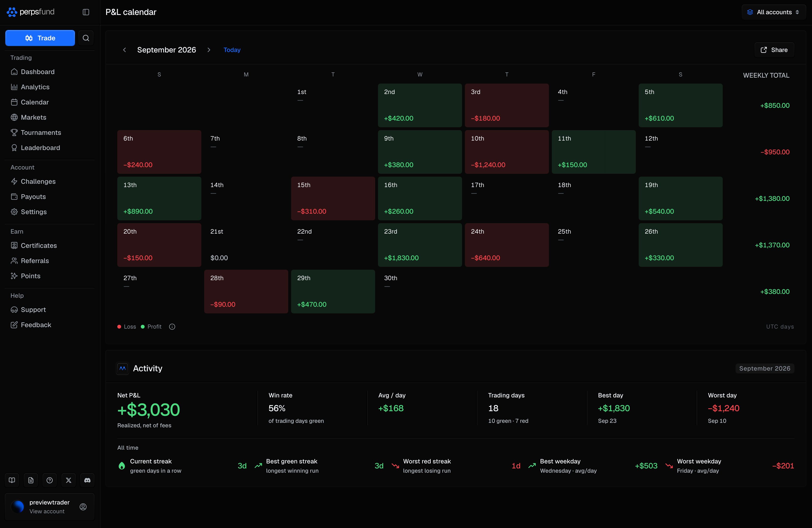Click the info icon beside Profit legend

tap(172, 327)
